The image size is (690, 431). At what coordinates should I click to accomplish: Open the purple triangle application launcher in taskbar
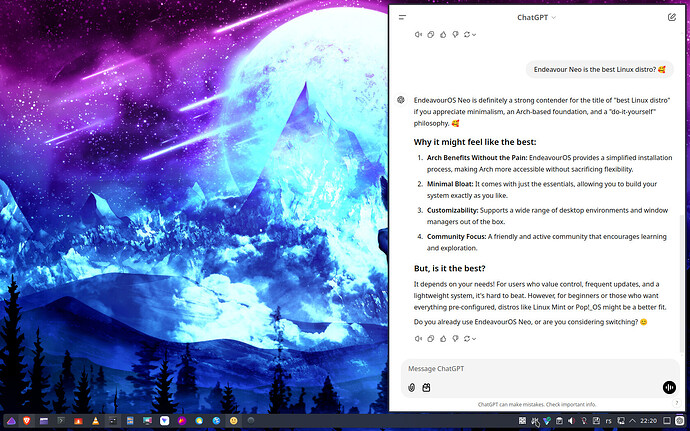click(x=11, y=421)
